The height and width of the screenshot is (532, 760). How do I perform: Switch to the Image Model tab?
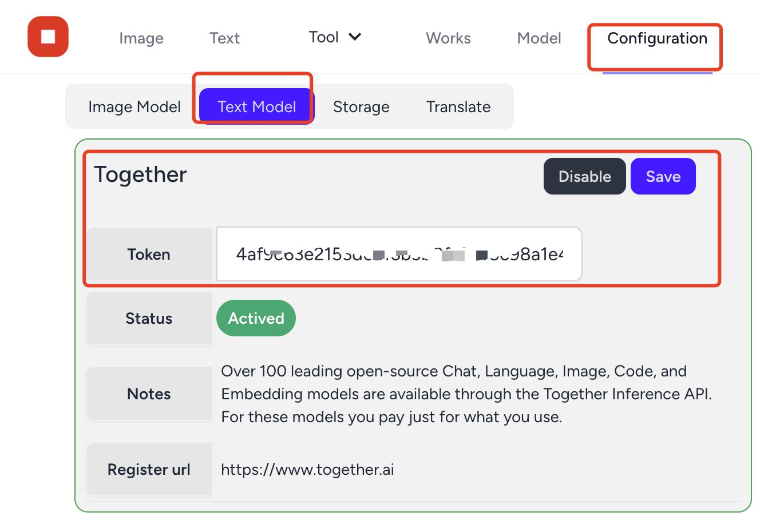coord(134,107)
